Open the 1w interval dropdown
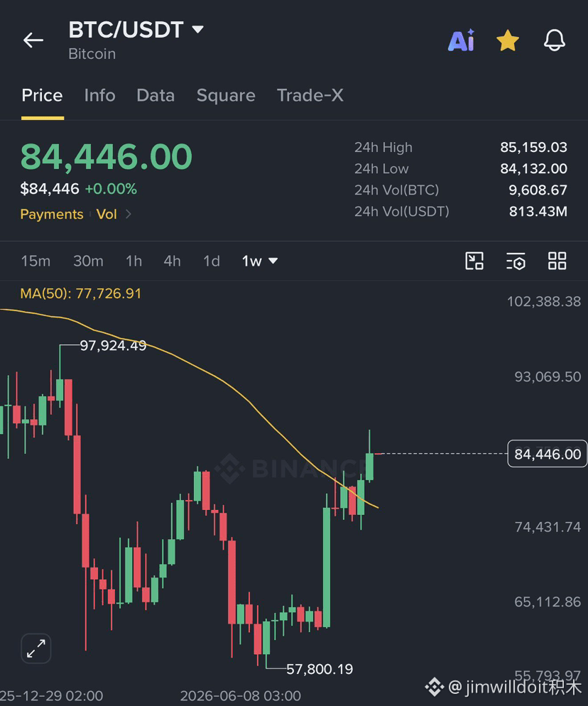The image size is (588, 706). point(260,261)
